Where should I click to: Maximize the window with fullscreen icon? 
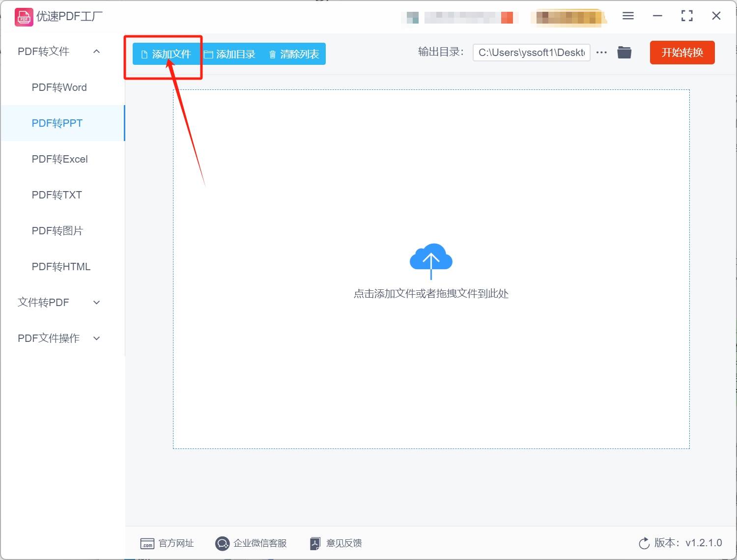[x=687, y=16]
